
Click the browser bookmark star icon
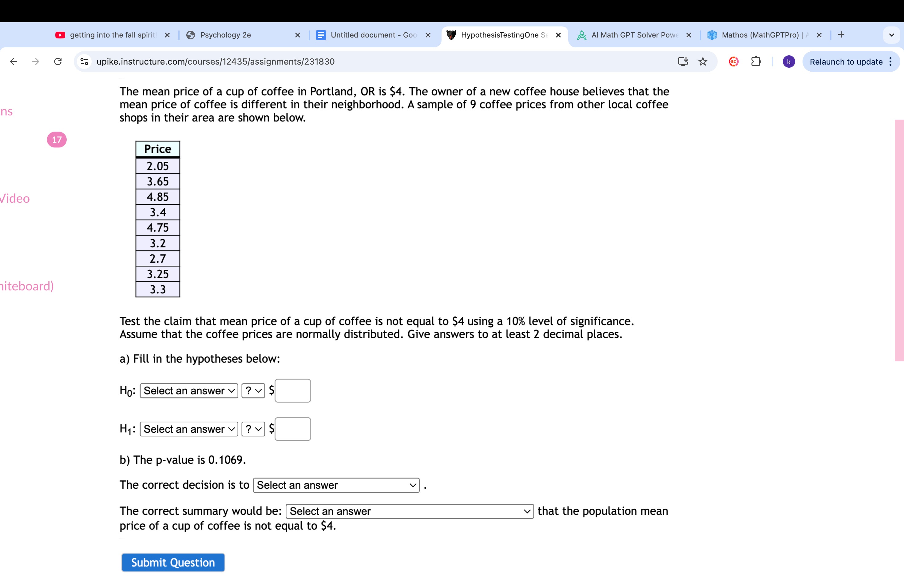pos(701,61)
